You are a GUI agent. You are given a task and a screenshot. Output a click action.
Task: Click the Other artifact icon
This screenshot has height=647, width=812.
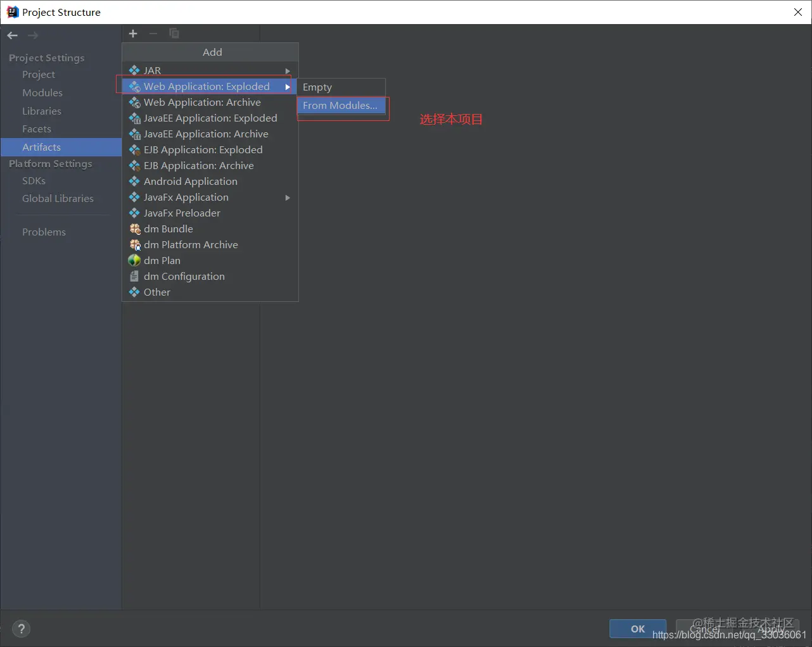[134, 292]
